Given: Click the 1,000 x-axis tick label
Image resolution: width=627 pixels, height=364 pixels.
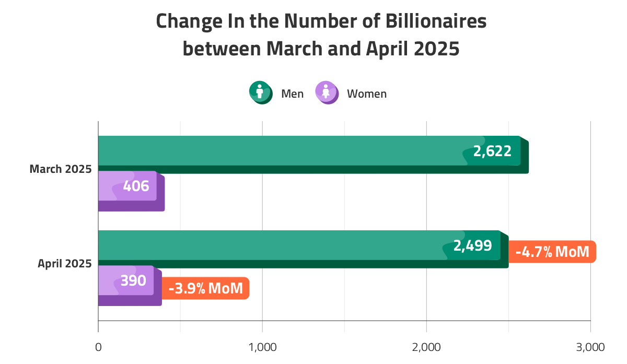Looking at the screenshot, I should pos(262,347).
